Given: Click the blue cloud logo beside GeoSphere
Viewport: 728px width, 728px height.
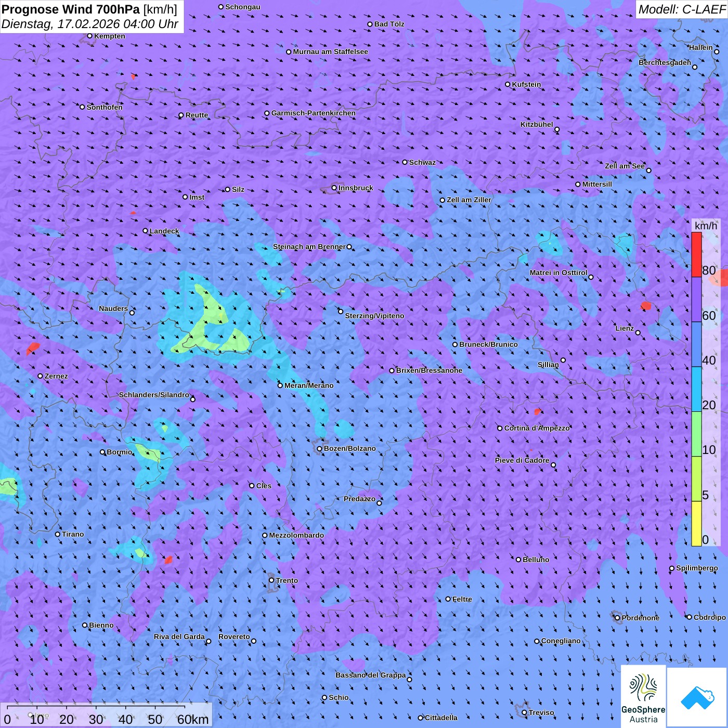Looking at the screenshot, I should [697, 697].
